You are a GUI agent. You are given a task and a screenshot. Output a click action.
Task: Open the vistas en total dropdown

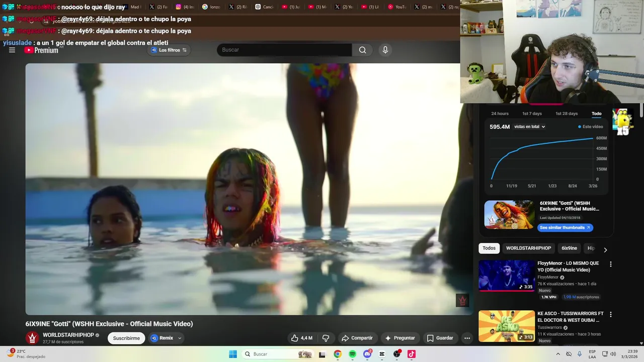529,127
